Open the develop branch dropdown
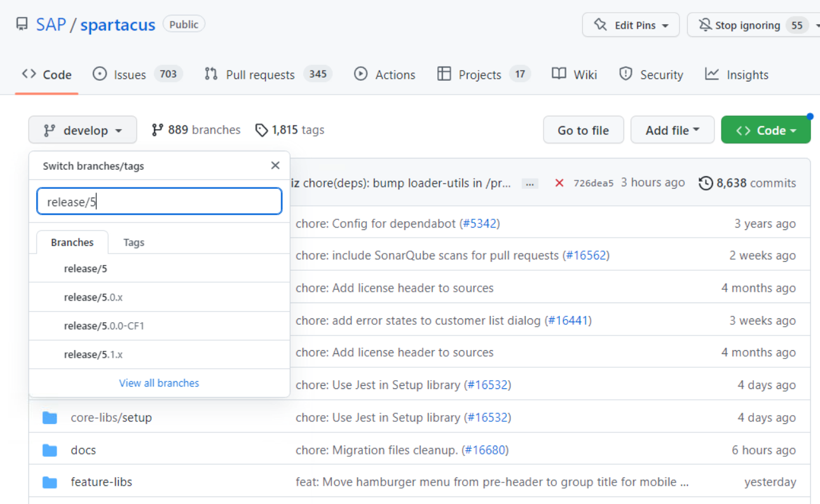 tap(83, 130)
